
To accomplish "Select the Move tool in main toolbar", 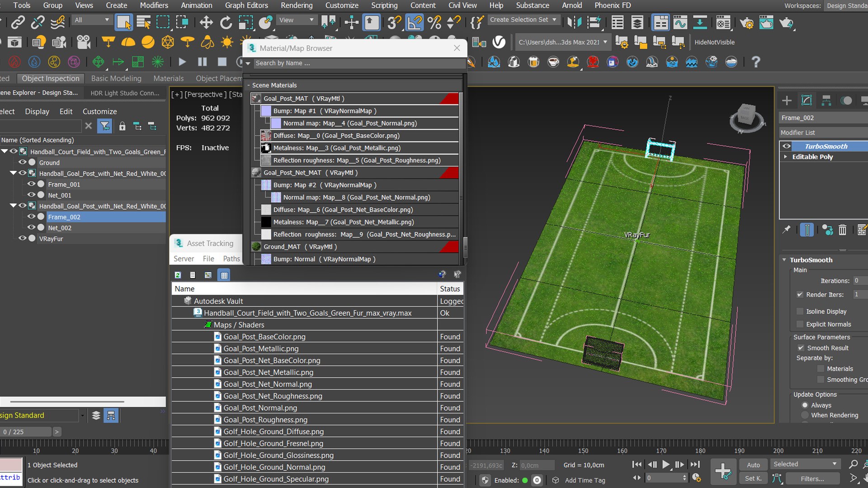I will pyautogui.click(x=206, y=22).
